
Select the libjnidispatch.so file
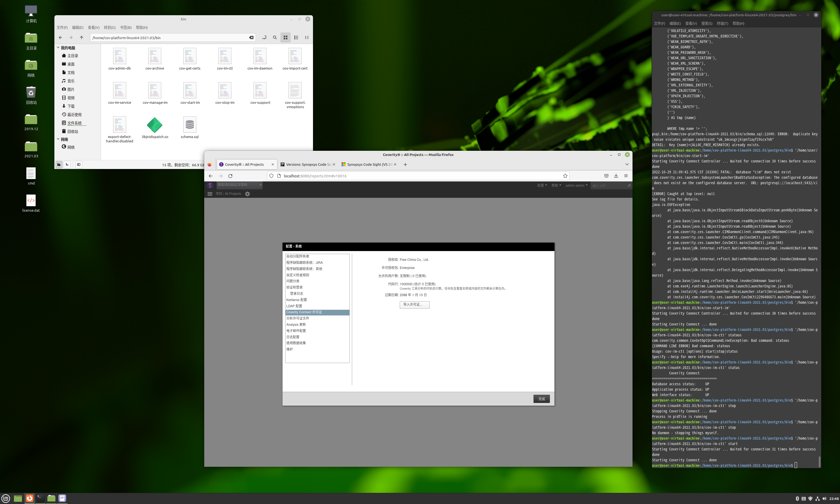point(155,128)
